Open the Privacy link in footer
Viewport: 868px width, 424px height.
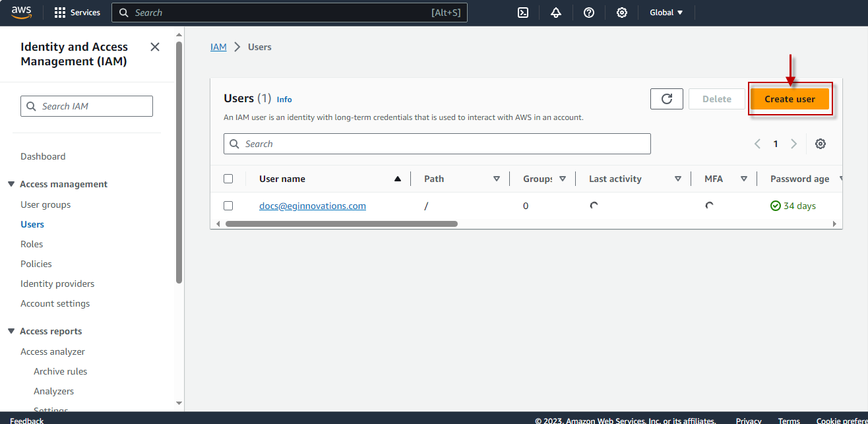point(749,420)
